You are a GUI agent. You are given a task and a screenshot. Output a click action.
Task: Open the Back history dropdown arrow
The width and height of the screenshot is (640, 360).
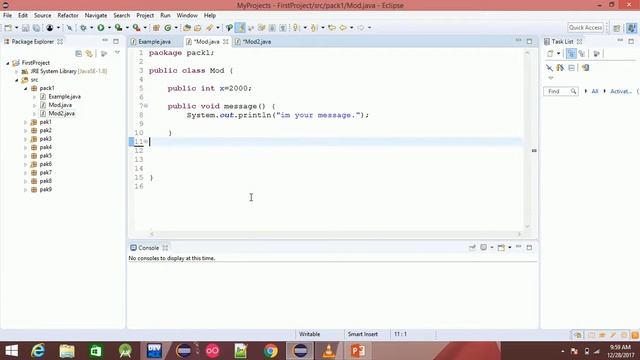[x=351, y=28]
